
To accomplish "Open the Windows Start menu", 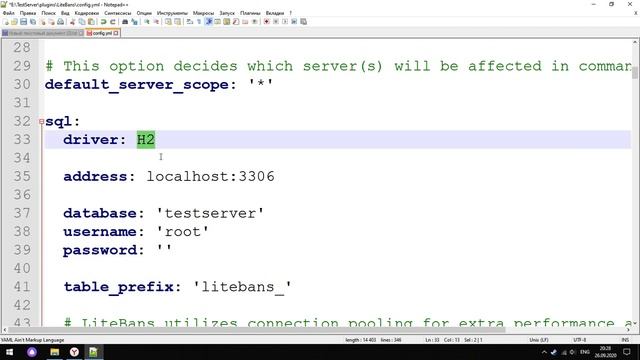I will [9, 352].
